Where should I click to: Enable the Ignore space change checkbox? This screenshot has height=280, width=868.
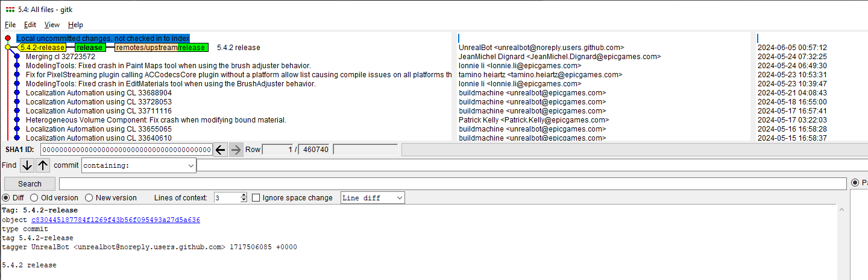pos(256,198)
